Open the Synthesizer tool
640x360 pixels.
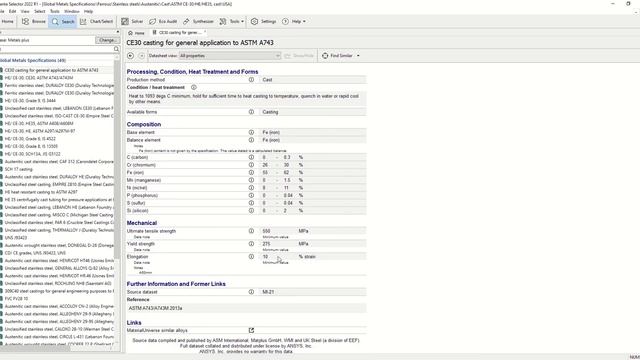point(198,21)
